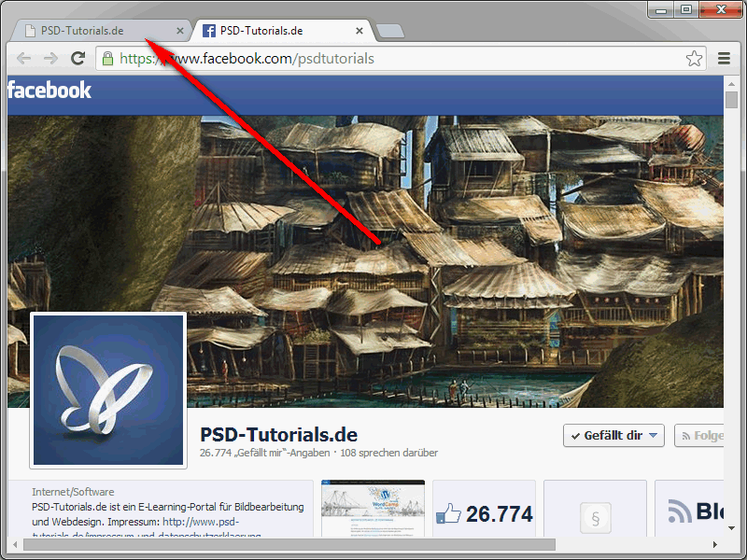Click the 26.774 Gefällt mir-Angaben text

[x=264, y=453]
